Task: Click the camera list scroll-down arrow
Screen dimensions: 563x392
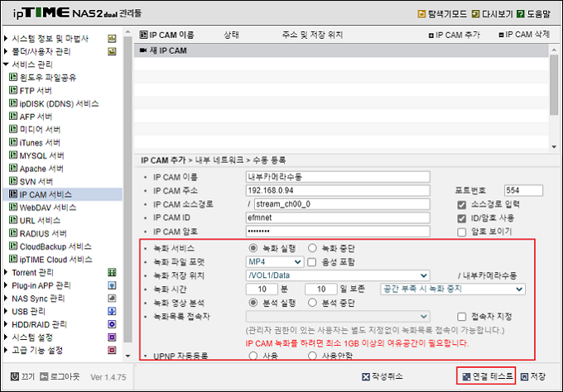Action: 554,146
